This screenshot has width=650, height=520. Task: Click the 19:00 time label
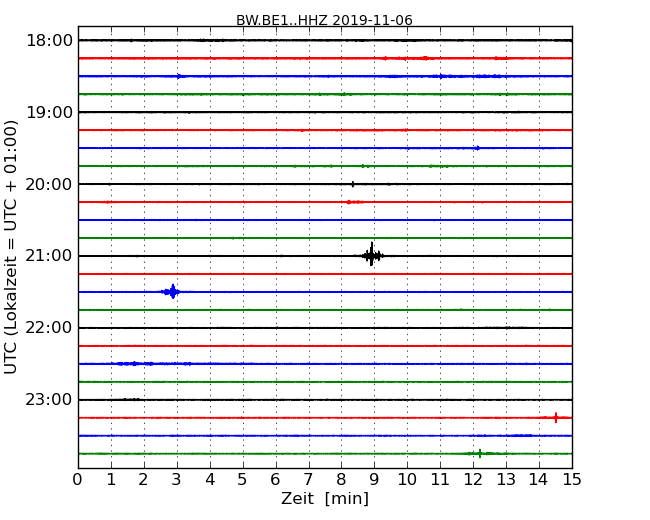(49, 112)
